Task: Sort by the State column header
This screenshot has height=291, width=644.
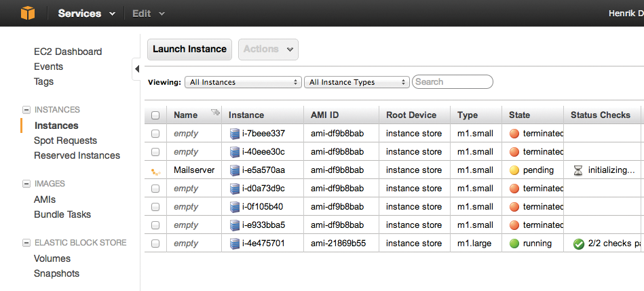Action: pyautogui.click(x=519, y=115)
